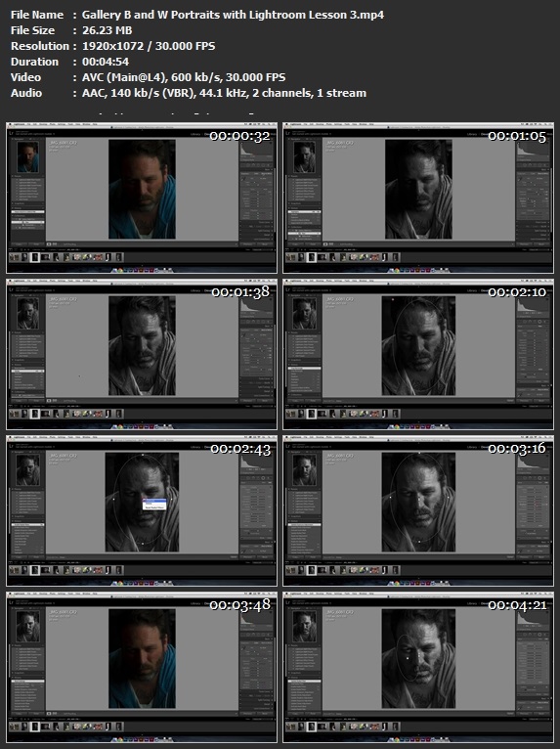The image size is (560, 749).
Task: Select radial filter pin on face in 00:04:21 frame
Action: click(408, 658)
